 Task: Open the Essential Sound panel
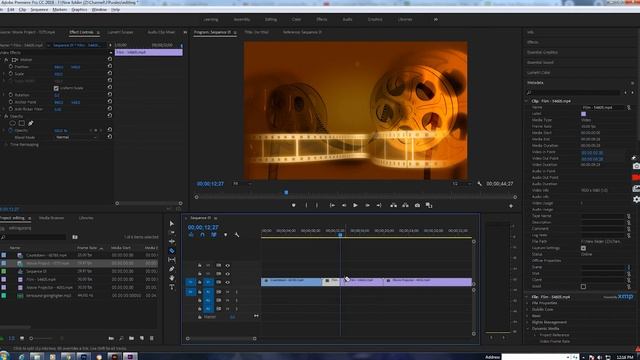[540, 62]
